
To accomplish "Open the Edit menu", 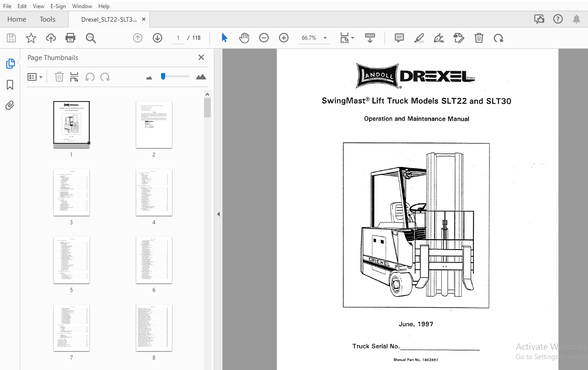I will click(x=22, y=6).
